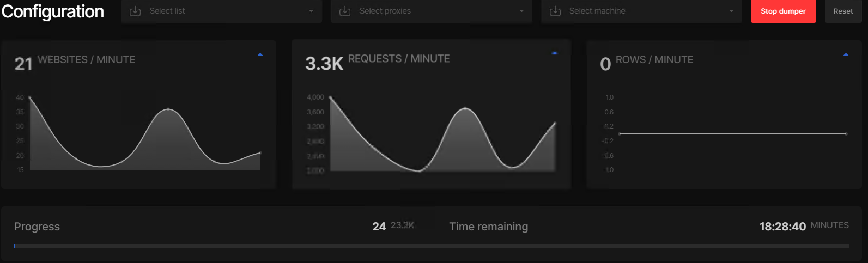Expand the Select list dropdown arrow
This screenshot has width=868, height=263.
click(311, 11)
